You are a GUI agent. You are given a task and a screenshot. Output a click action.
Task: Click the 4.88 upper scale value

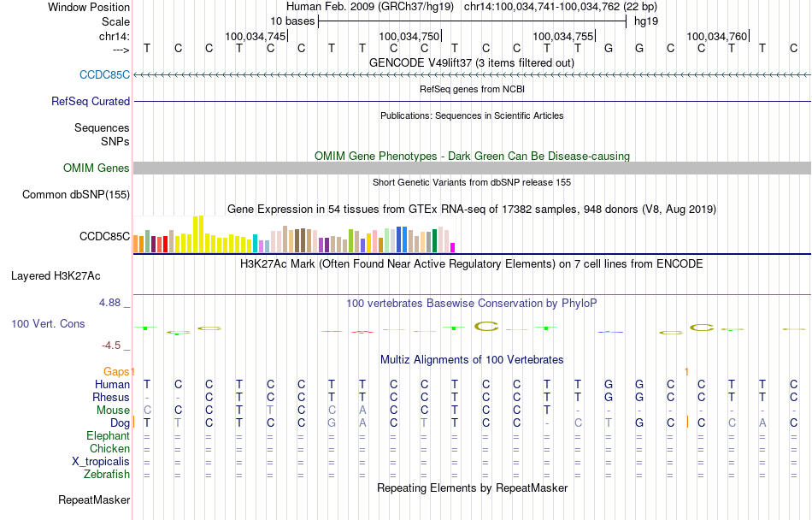[109, 303]
